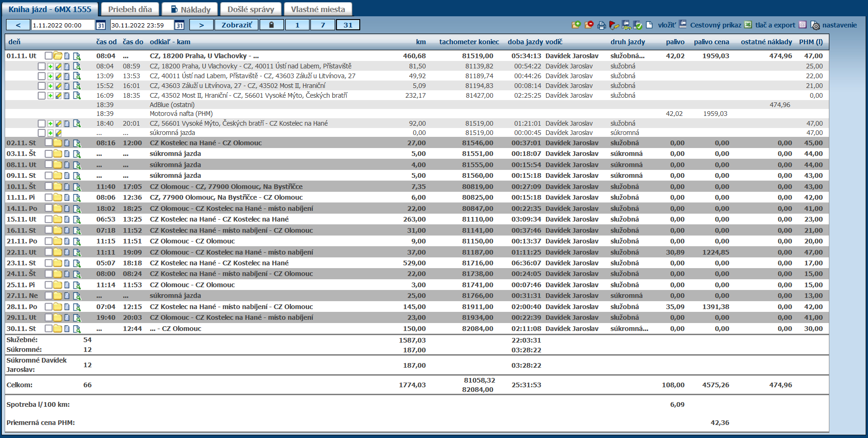Click the red flag with pencil icon

coord(614,25)
